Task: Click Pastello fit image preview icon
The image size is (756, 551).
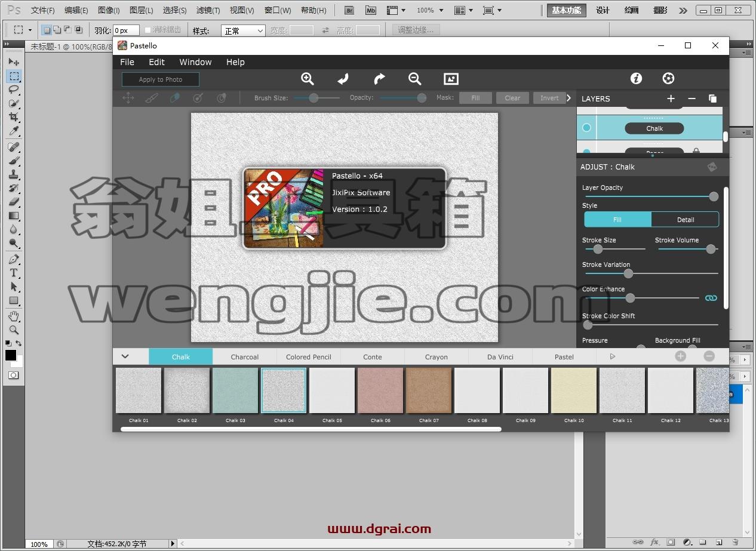Action: pos(451,79)
